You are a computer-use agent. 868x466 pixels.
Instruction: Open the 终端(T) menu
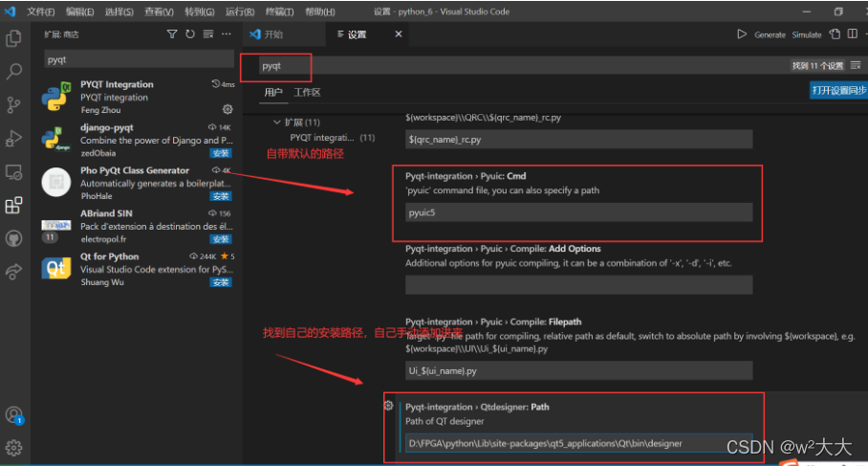point(279,11)
